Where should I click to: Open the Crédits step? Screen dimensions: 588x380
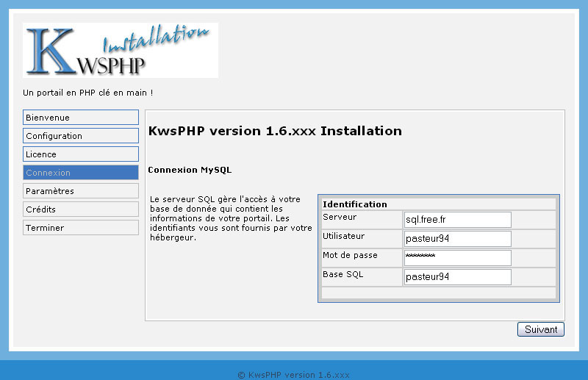tap(81, 209)
